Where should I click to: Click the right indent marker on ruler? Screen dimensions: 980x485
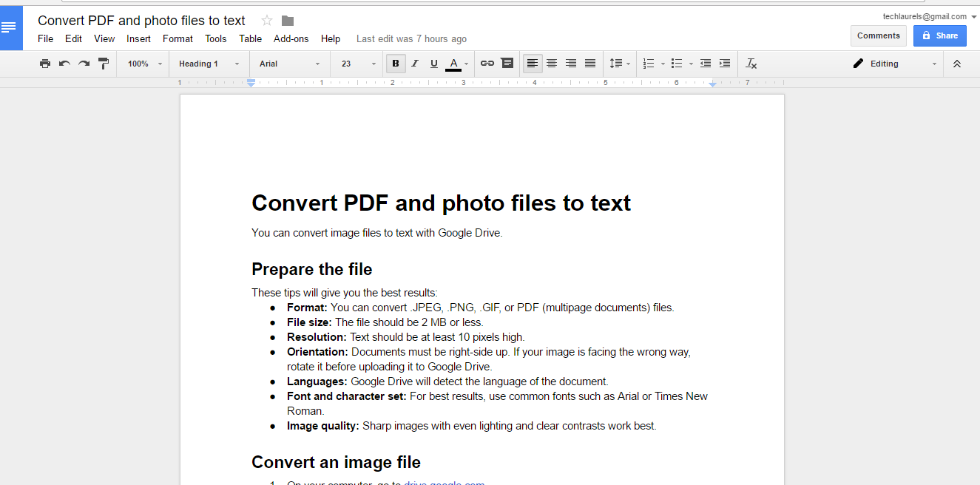pos(712,84)
